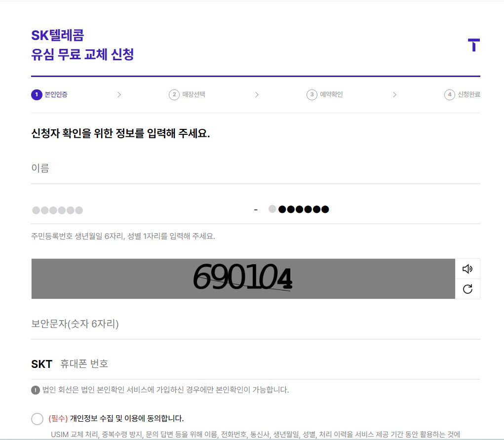The height and width of the screenshot is (440, 504).
Task: Click the chevron after 본인인증 step
Action: click(x=119, y=94)
